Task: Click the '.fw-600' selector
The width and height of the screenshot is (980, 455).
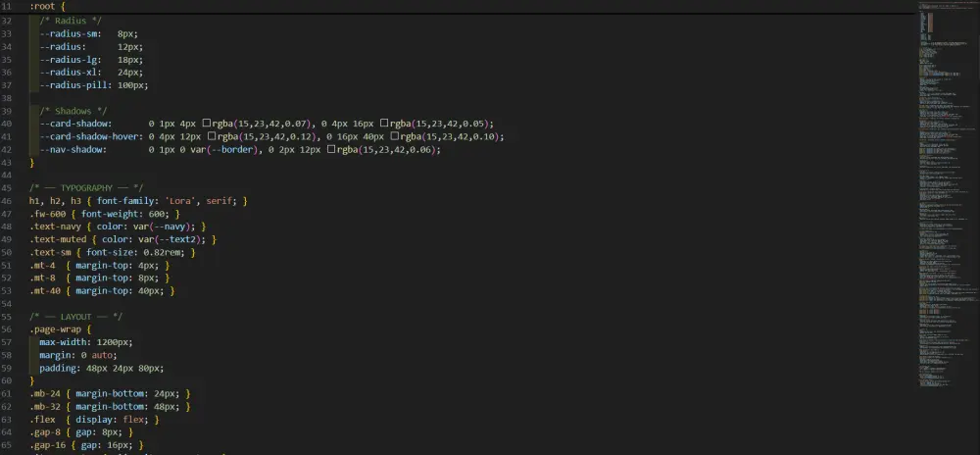Action: [47, 214]
